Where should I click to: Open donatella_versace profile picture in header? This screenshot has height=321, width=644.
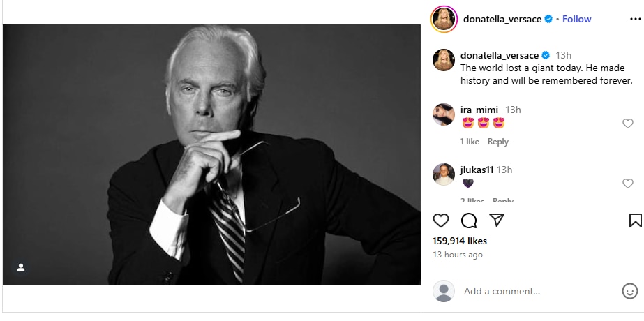[x=444, y=19]
